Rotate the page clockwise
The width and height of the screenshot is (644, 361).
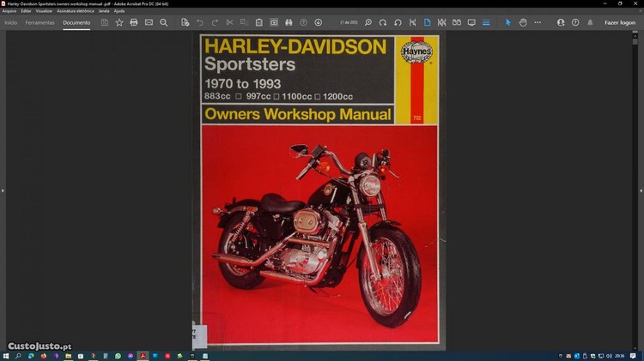tap(383, 22)
